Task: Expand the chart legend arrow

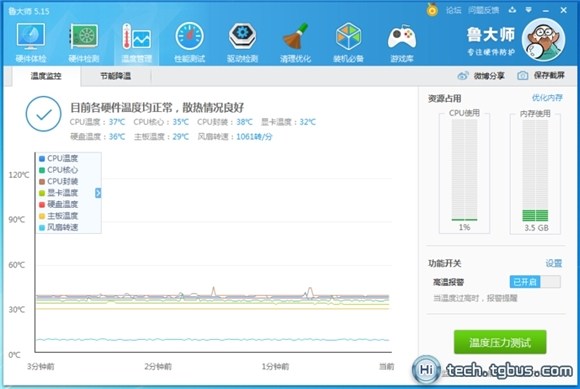Action: pyautogui.click(x=98, y=193)
